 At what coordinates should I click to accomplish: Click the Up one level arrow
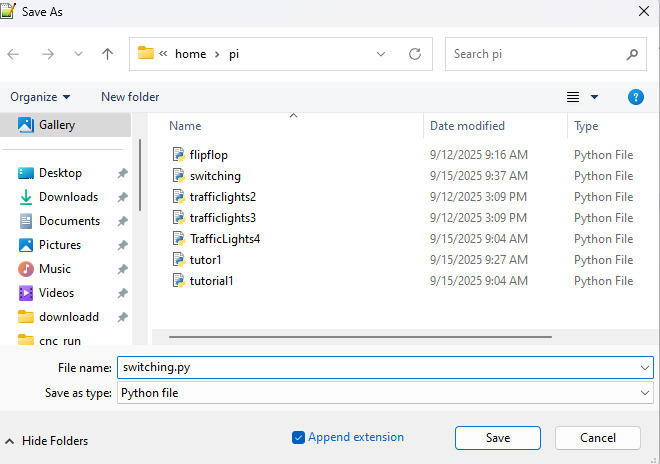(x=107, y=54)
